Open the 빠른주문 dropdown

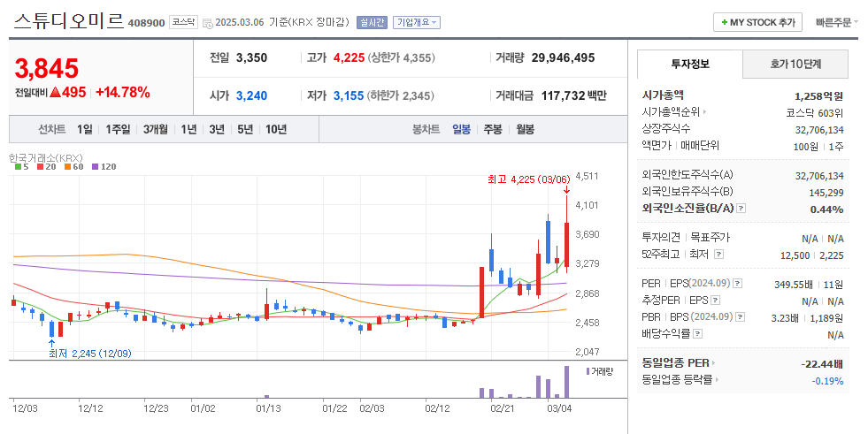click(836, 23)
